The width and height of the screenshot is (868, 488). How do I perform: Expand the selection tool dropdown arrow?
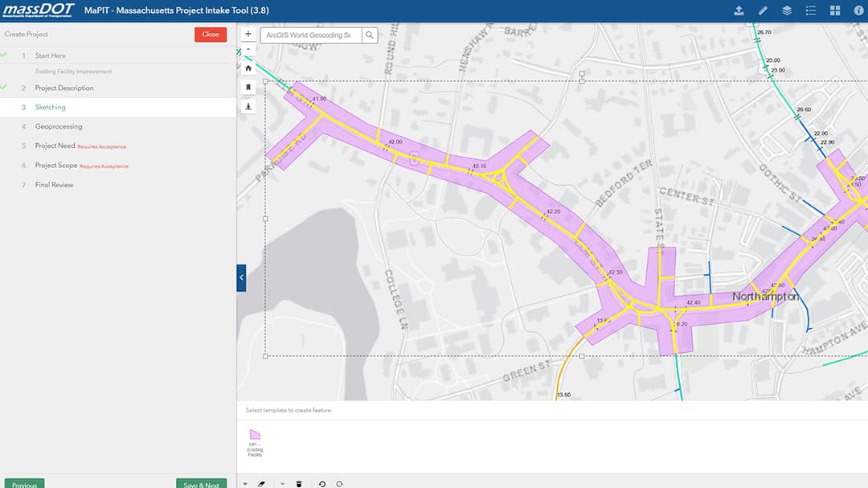(x=244, y=483)
